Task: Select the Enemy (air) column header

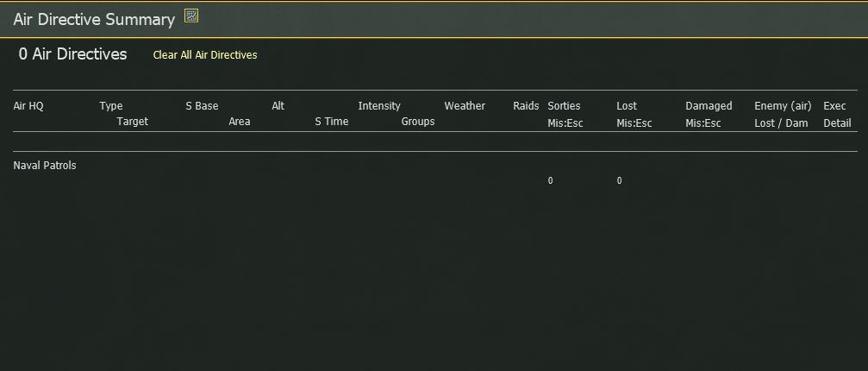Action: 783,106
